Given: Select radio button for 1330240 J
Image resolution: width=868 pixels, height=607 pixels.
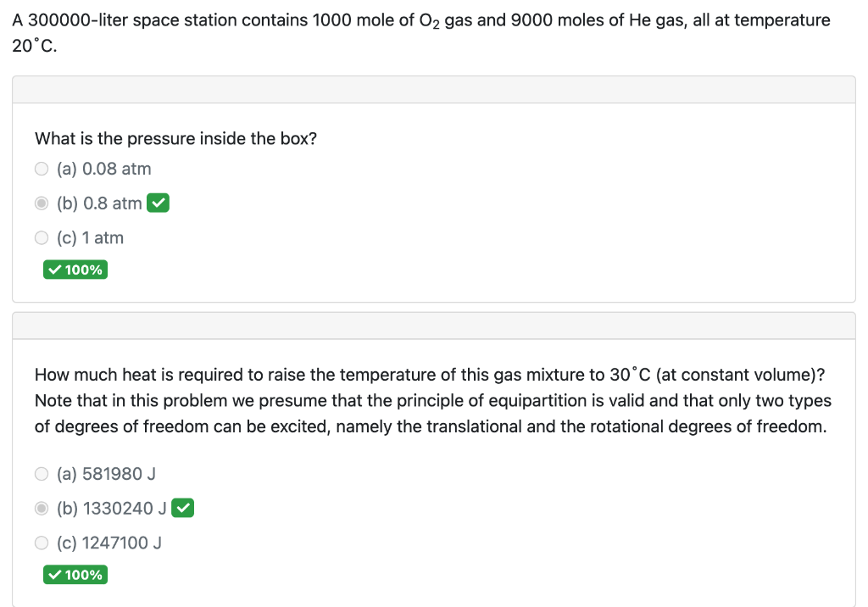Looking at the screenshot, I should [42, 509].
